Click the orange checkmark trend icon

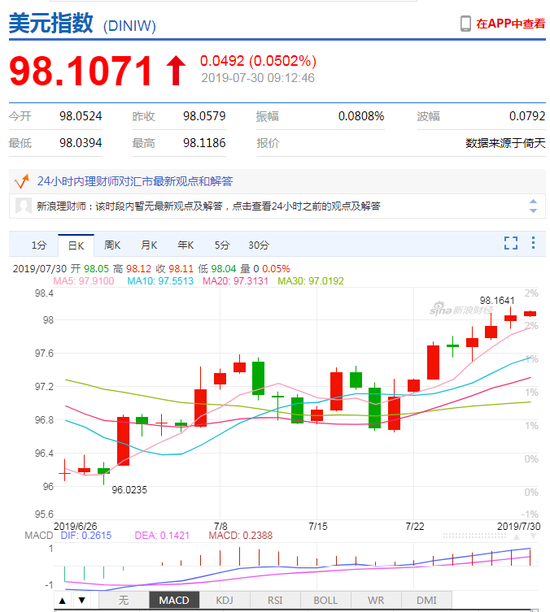tap(21, 181)
